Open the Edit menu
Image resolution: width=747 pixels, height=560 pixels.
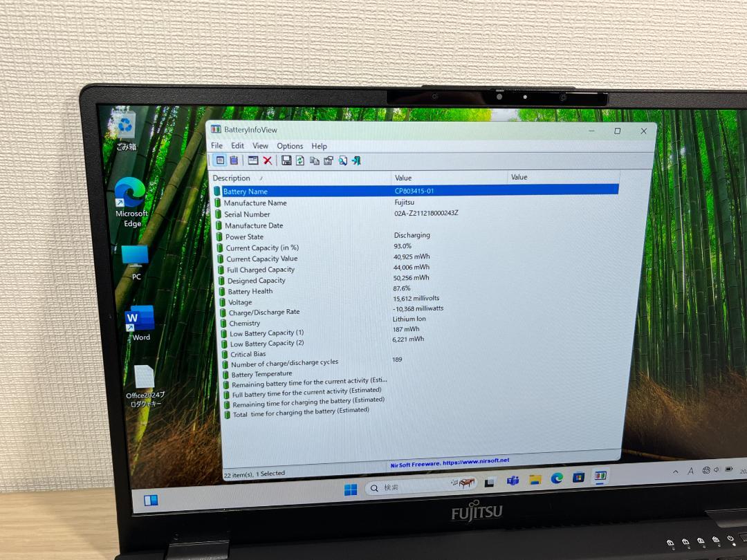tap(237, 146)
